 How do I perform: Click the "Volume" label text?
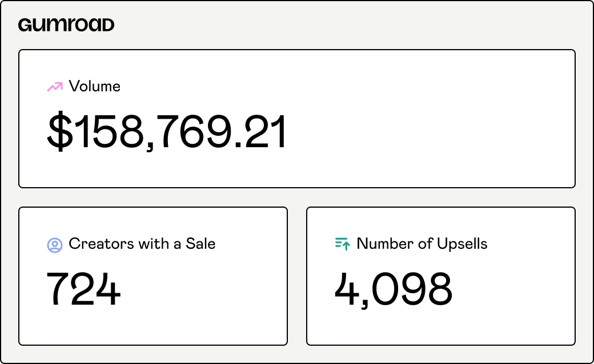[94, 86]
